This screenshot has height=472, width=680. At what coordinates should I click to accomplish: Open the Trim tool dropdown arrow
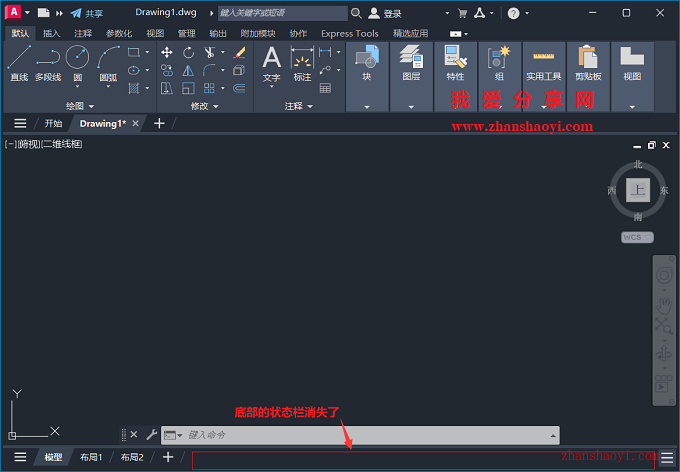pyautogui.click(x=223, y=52)
